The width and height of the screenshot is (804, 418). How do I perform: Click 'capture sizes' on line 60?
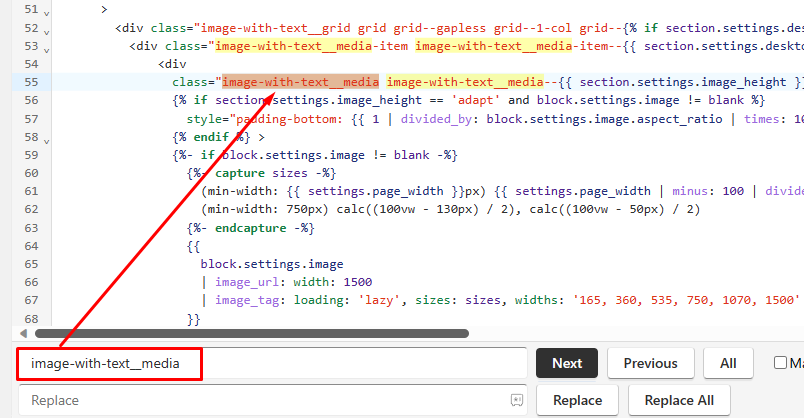pos(261,173)
